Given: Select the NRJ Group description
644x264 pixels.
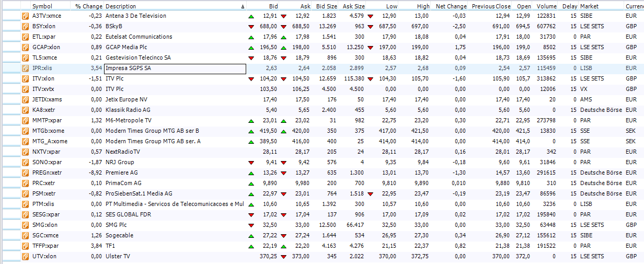Looking at the screenshot, I should [120, 162].
